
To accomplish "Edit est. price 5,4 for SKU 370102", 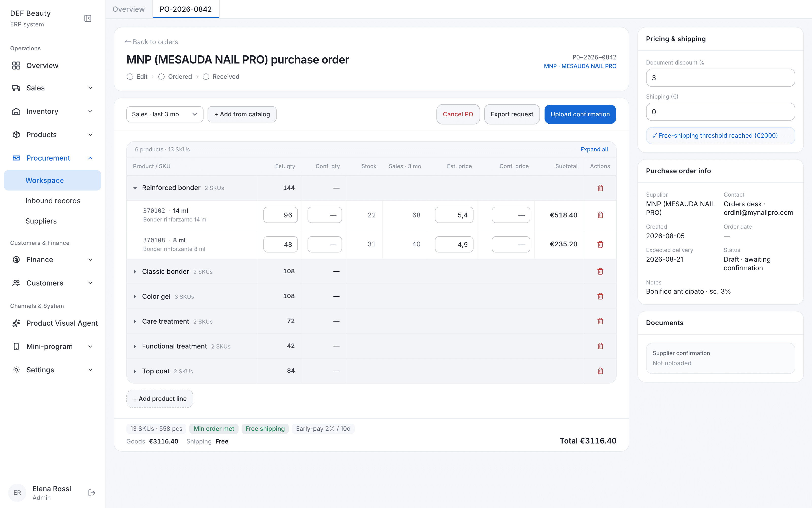I will pyautogui.click(x=454, y=215).
